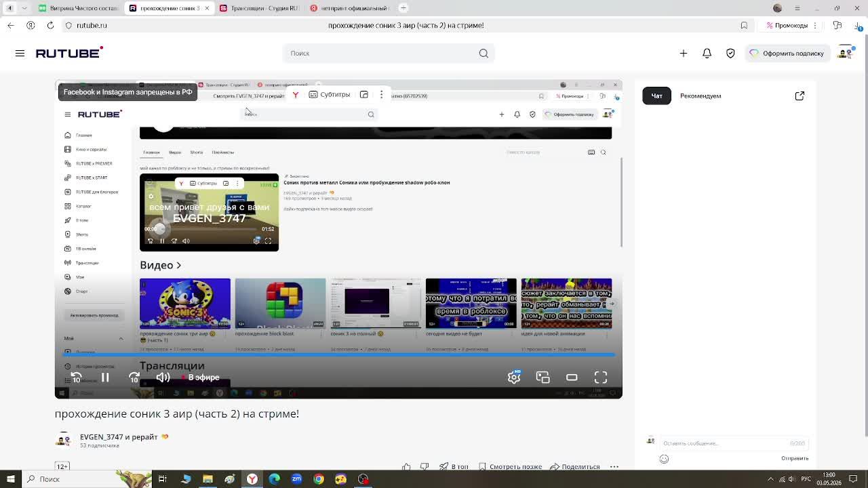The height and width of the screenshot is (488, 868).
Task: Boost the video with В топ rocket
Action: coord(454,466)
